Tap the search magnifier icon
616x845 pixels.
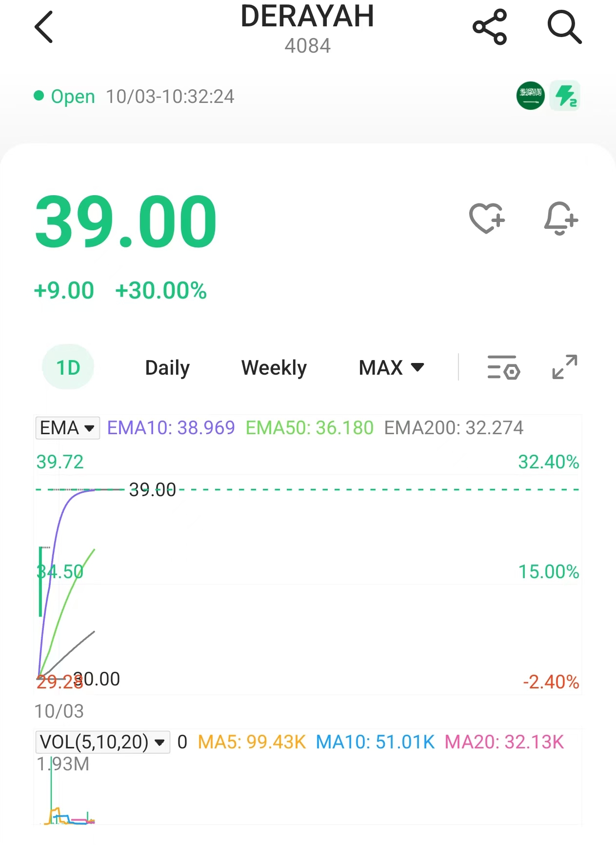(x=564, y=27)
